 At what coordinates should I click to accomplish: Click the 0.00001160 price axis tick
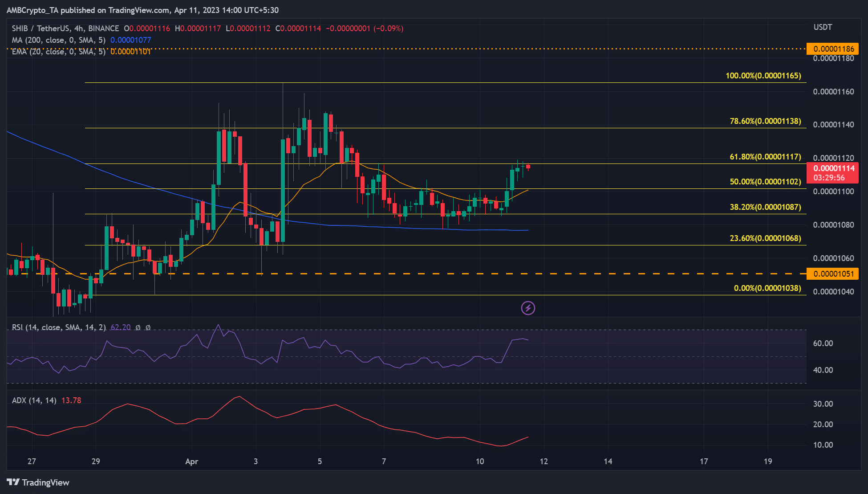click(834, 92)
